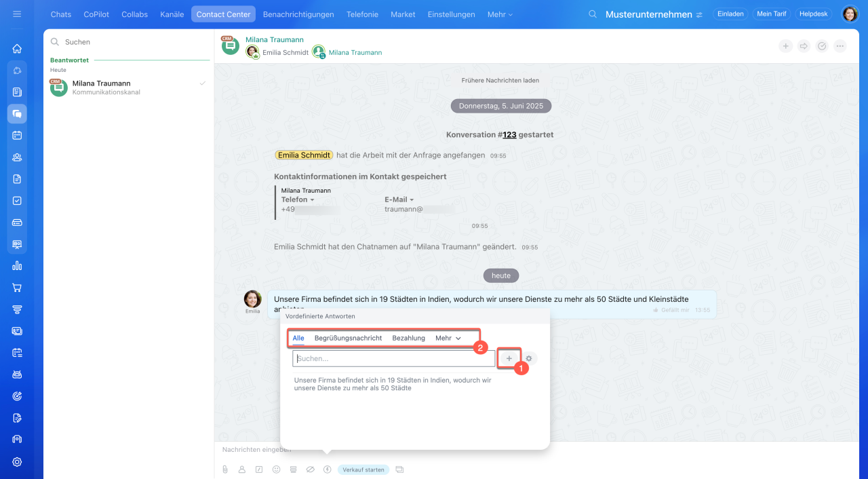
Task: Select the Bezahlung tab
Action: tap(409, 338)
